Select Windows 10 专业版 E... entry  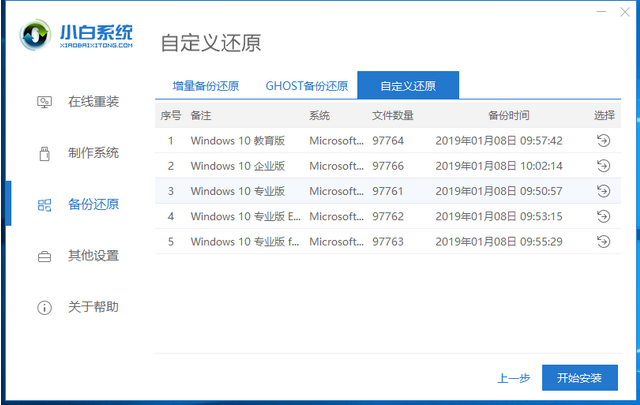pyautogui.click(x=245, y=216)
